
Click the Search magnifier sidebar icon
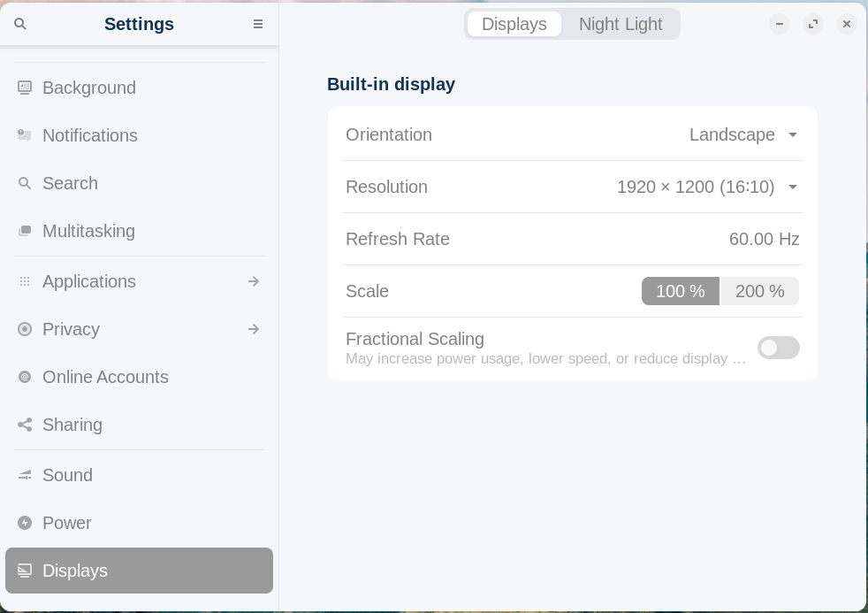[25, 183]
